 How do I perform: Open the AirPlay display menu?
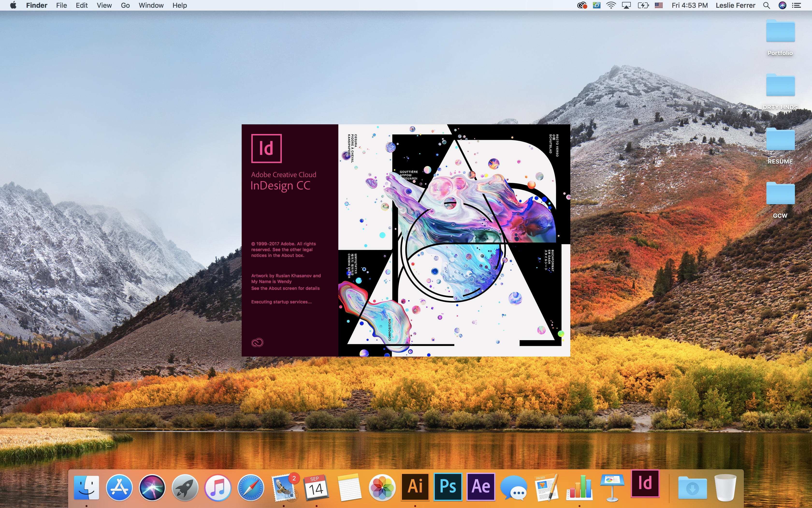tap(626, 5)
